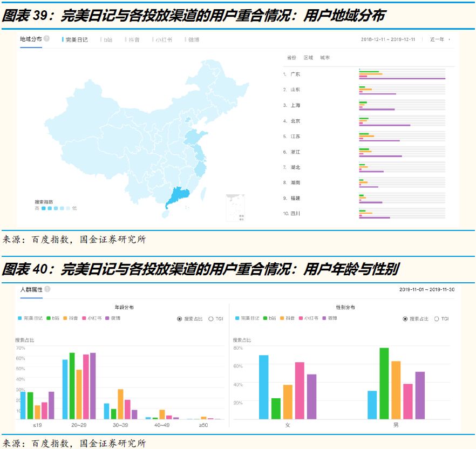Switch to the 省份 tab
The image size is (476, 449).
coord(291,58)
